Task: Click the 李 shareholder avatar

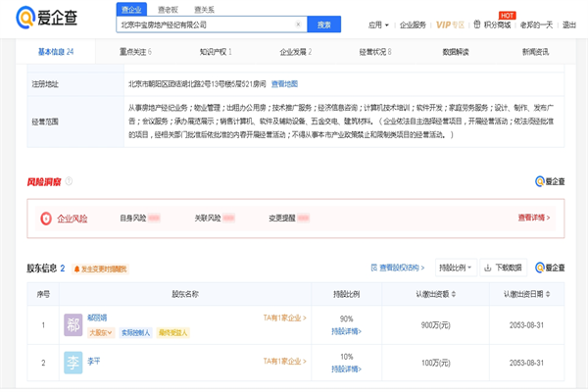Action: click(73, 363)
